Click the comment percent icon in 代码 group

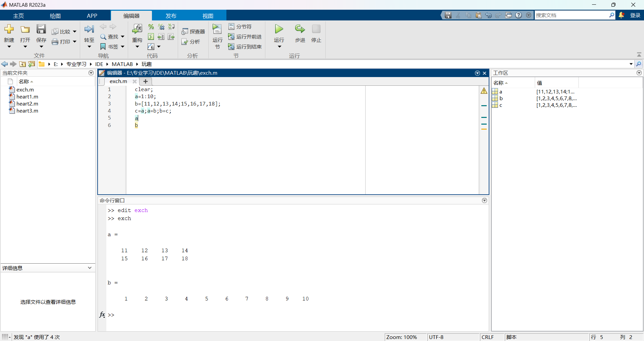point(151,27)
